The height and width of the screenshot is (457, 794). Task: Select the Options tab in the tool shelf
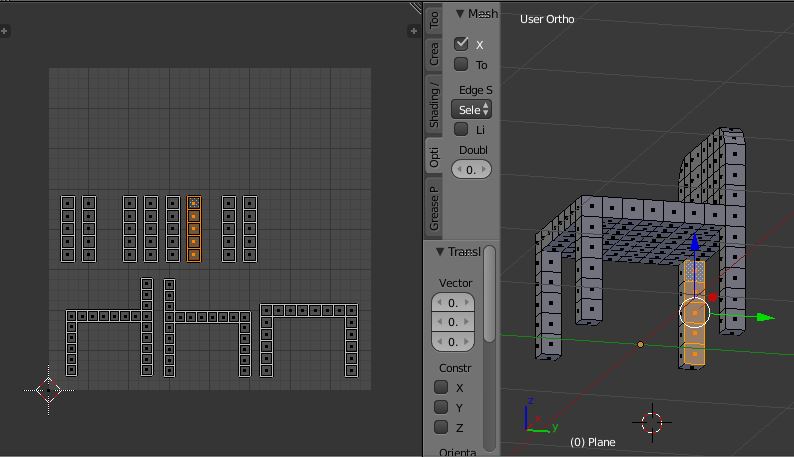433,157
